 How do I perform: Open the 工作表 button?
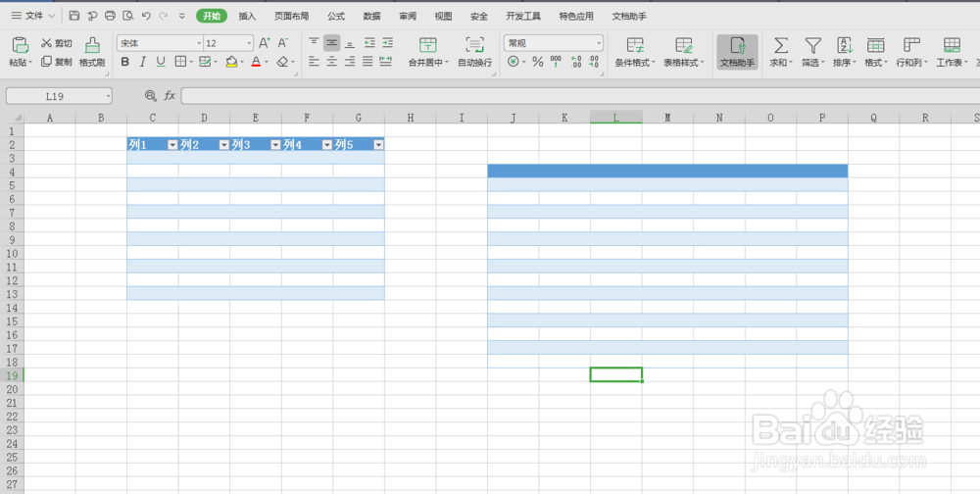tap(952, 51)
